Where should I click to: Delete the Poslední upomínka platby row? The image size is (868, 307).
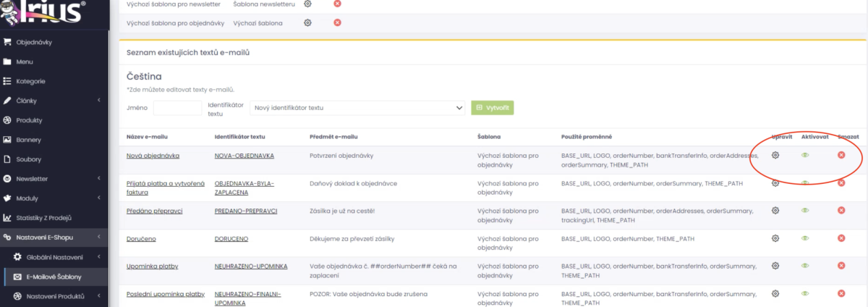coord(841,293)
